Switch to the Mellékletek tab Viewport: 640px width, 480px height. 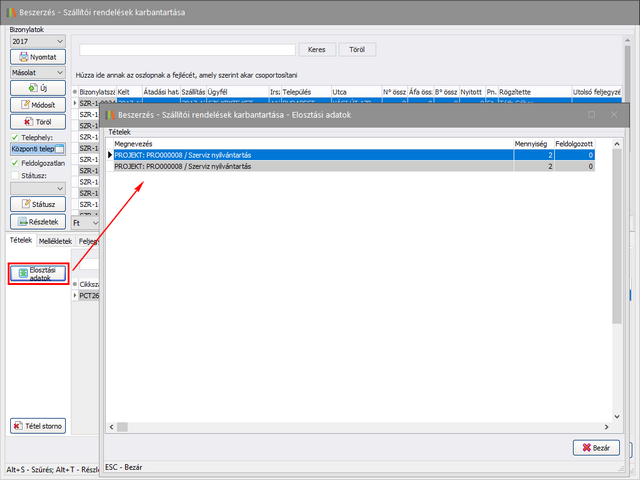(x=56, y=241)
